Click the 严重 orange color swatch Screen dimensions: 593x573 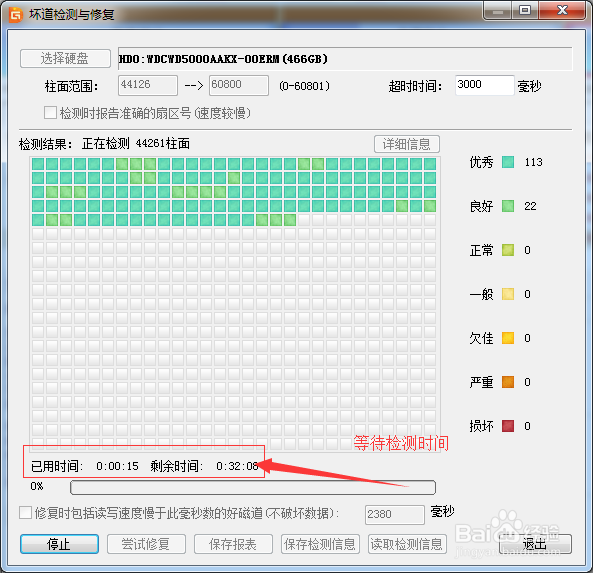coord(508,382)
